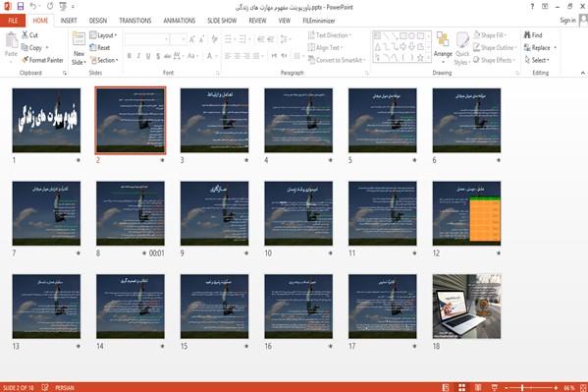The image size is (588, 392).
Task: Click the spell check icon in status bar
Action: (x=45, y=387)
